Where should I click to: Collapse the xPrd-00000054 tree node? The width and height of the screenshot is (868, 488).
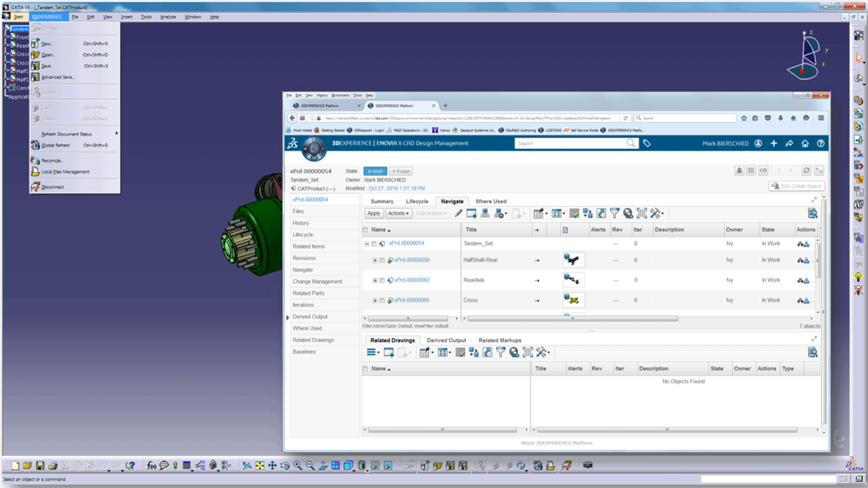[367, 244]
